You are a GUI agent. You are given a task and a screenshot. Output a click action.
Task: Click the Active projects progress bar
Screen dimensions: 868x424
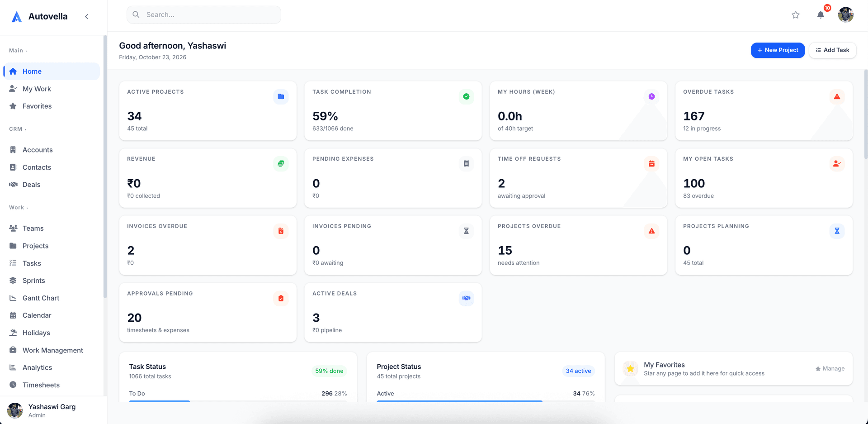coord(486,401)
